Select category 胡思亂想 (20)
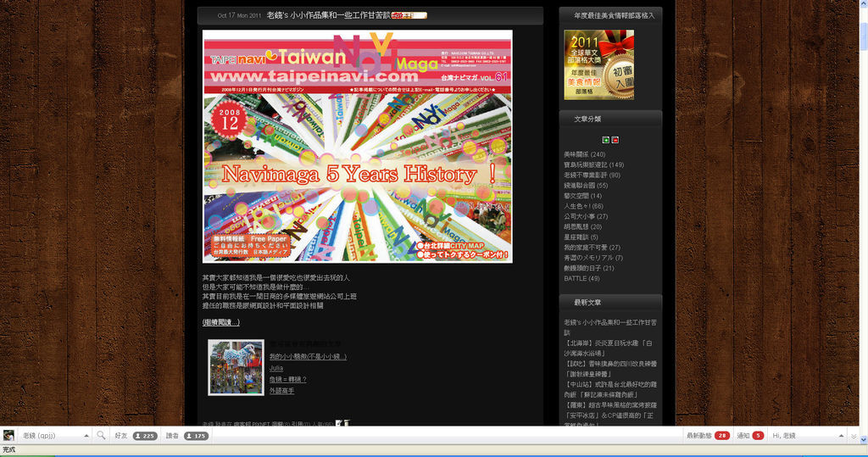 (582, 227)
